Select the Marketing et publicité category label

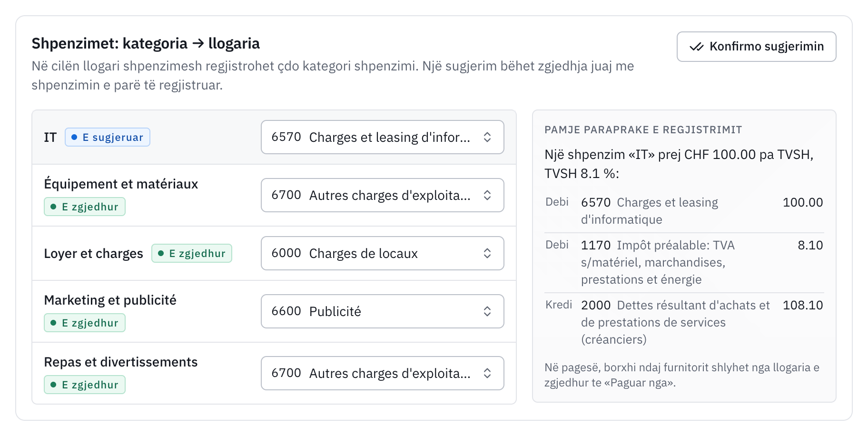(110, 300)
